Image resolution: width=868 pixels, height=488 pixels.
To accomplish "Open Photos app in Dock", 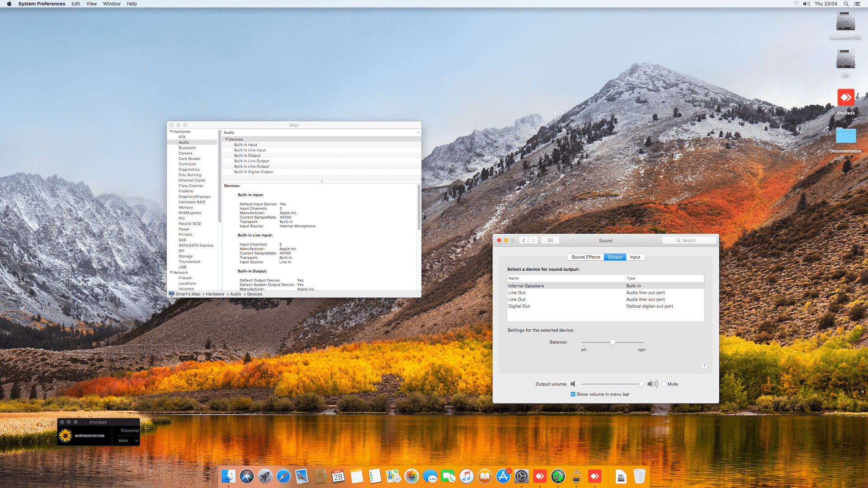I will point(411,476).
